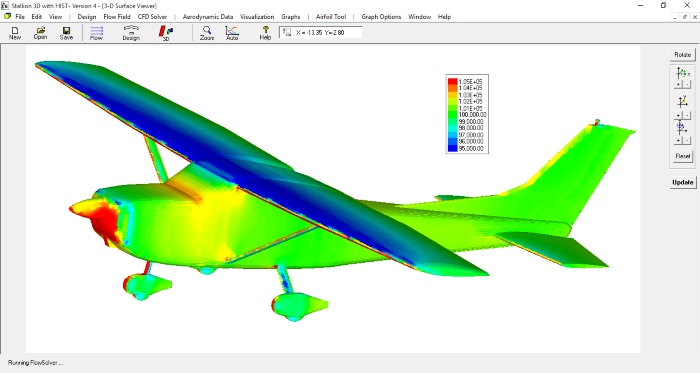
Task: Click the Update button
Action: coord(683,182)
